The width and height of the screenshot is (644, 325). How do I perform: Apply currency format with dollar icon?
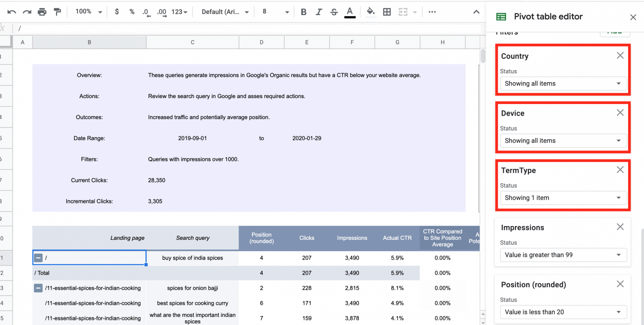(117, 11)
